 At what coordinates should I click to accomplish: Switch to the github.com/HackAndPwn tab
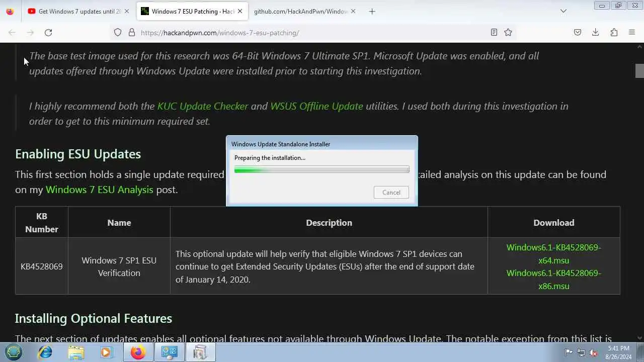coord(300,11)
